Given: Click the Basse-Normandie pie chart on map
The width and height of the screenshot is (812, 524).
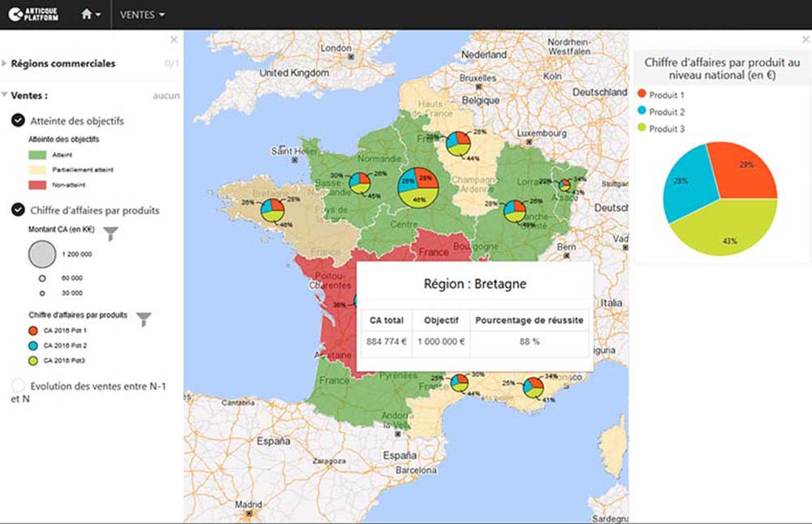Looking at the screenshot, I should (360, 184).
